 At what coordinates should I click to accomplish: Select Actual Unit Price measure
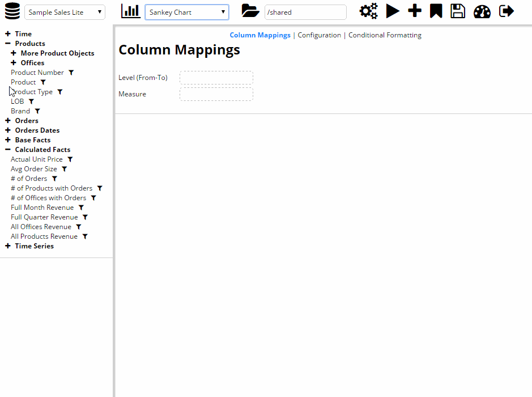pos(37,159)
